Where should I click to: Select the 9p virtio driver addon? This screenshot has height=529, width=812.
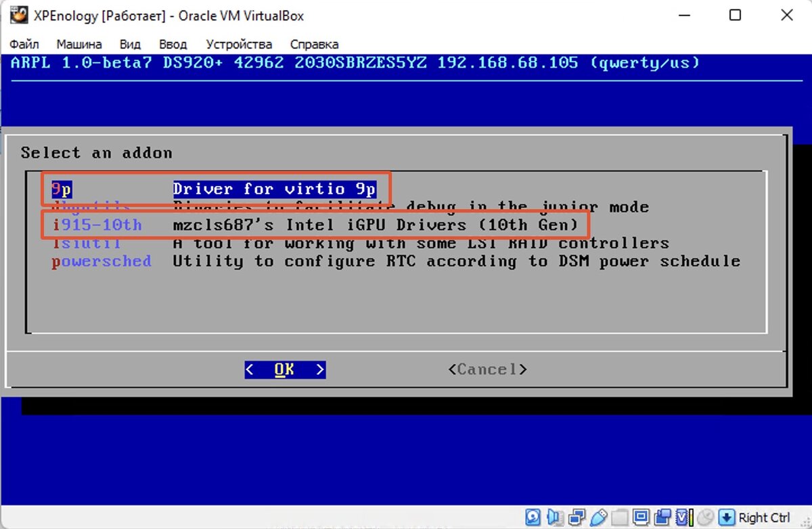click(x=214, y=189)
